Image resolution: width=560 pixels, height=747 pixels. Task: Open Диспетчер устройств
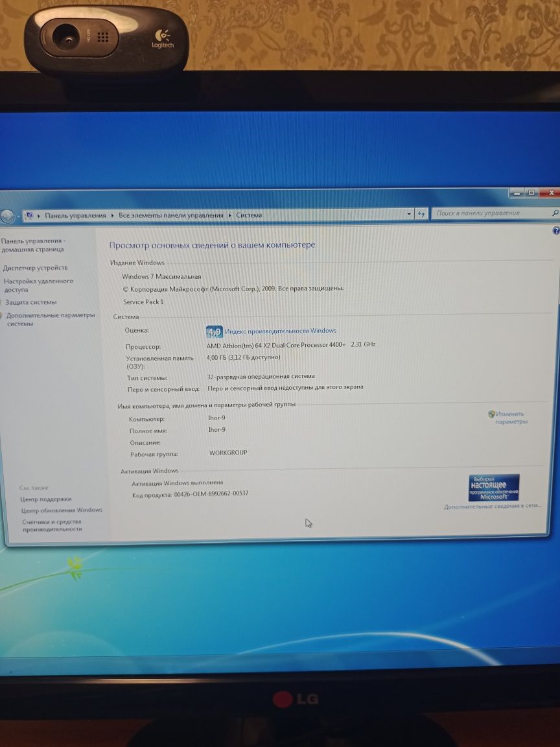tap(35, 268)
